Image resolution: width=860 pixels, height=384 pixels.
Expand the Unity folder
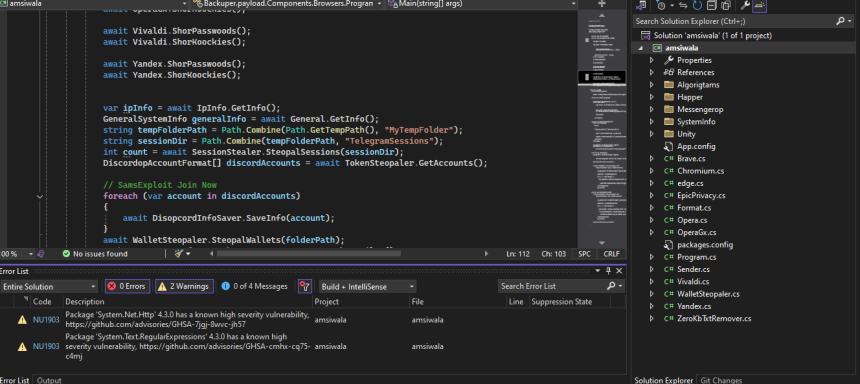click(x=652, y=134)
